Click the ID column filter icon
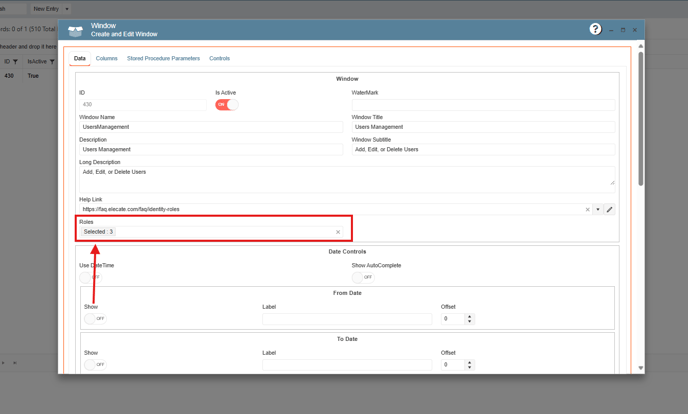Image resolution: width=688 pixels, height=414 pixels. 15,62
